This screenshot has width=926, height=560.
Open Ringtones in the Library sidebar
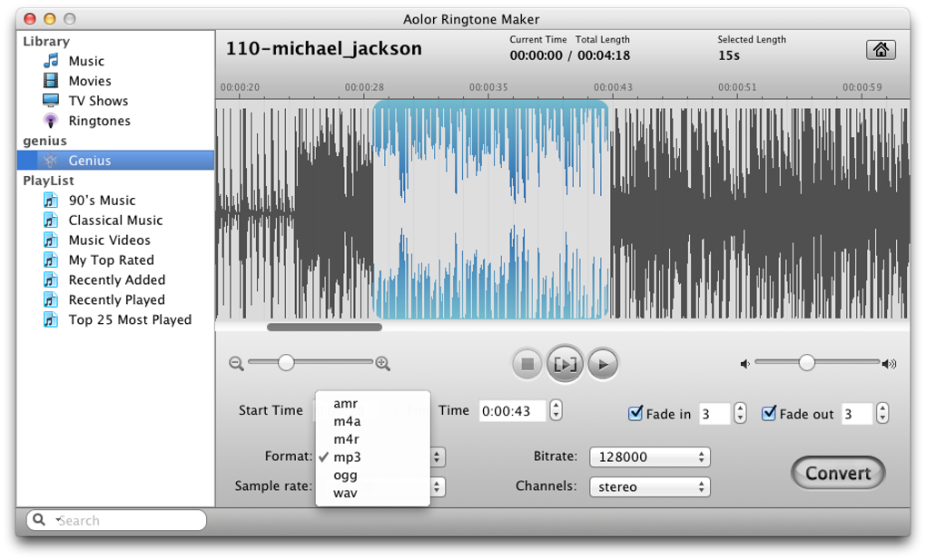pos(99,121)
